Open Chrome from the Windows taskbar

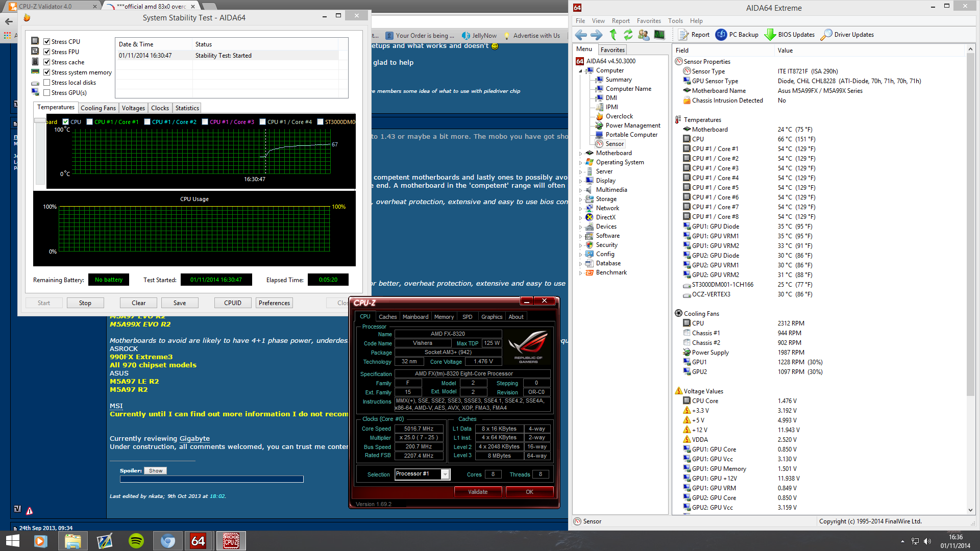coord(168,541)
